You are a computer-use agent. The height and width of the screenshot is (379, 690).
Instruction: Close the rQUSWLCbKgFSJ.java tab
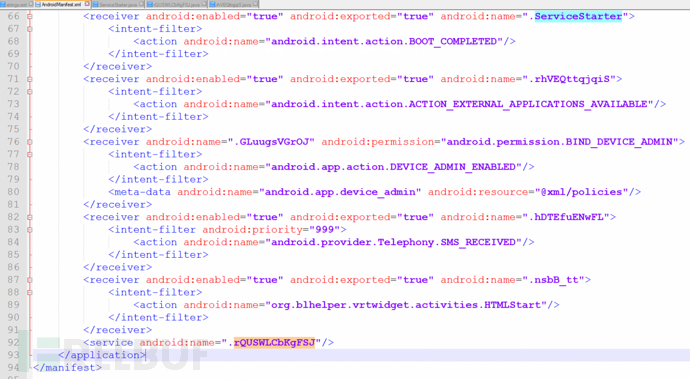pyautogui.click(x=205, y=4)
